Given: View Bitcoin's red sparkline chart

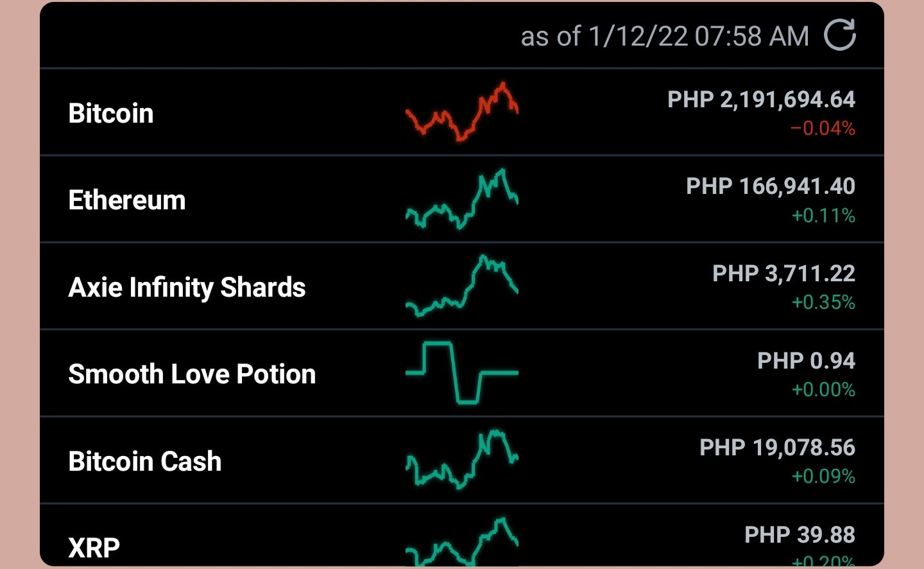Looking at the screenshot, I should click(462, 112).
